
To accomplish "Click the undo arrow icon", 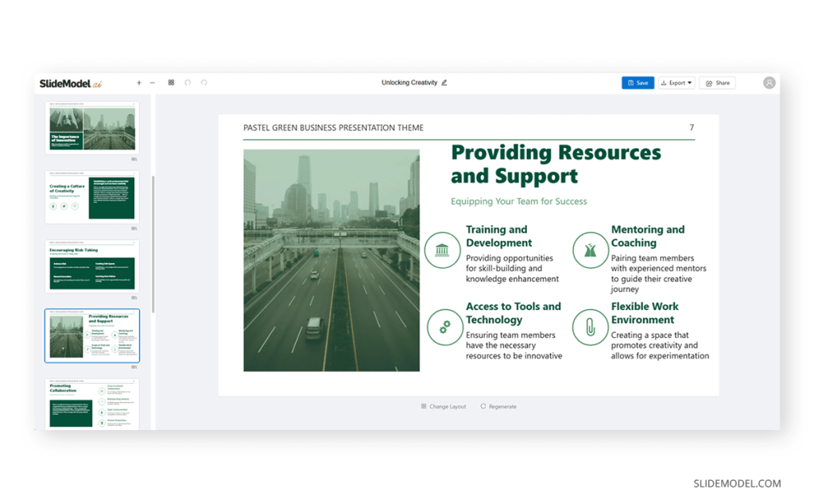I will (188, 83).
